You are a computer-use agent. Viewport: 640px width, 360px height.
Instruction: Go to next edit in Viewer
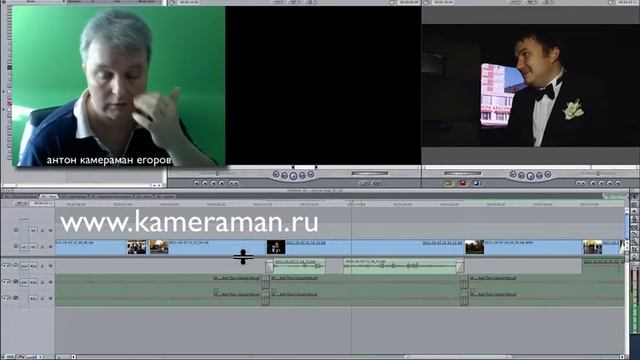(311, 175)
